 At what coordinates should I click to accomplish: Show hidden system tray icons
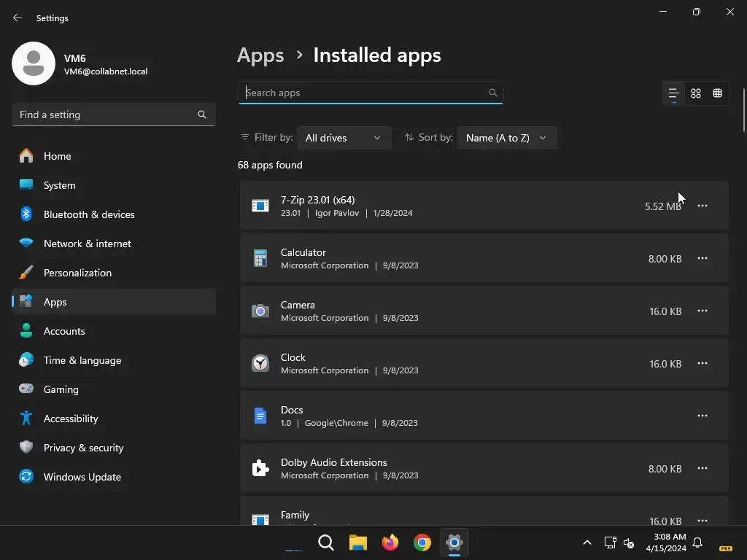pos(587,542)
